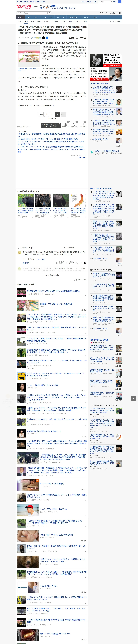Screen dimensions: 138x644
Task: Open the Yahoo! JAPAN link in the top bar
Action: (x=86, y=2)
